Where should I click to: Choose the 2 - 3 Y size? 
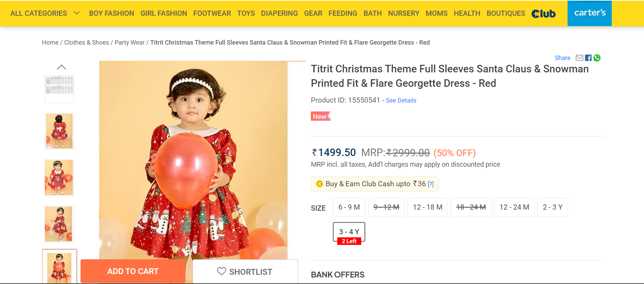click(x=552, y=207)
